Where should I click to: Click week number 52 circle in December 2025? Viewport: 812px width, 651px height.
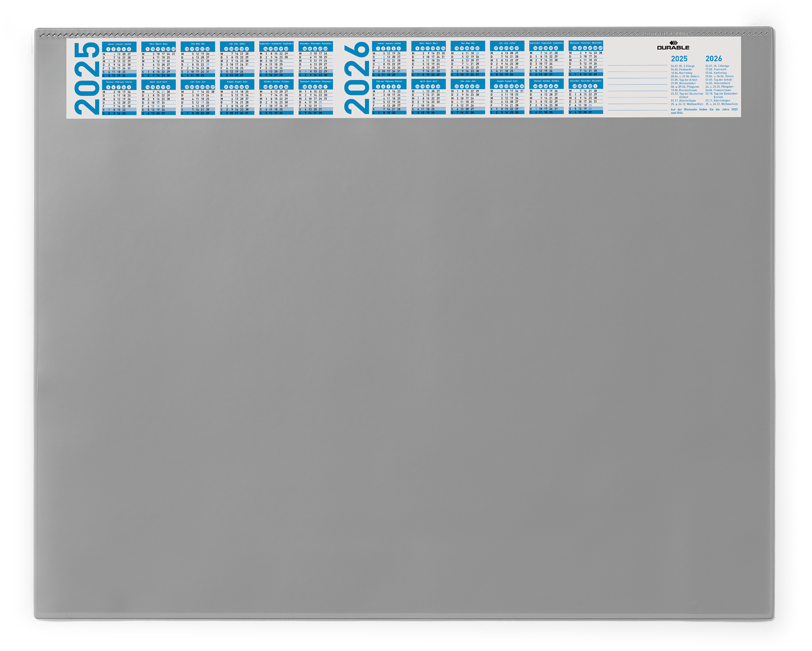tap(320, 87)
